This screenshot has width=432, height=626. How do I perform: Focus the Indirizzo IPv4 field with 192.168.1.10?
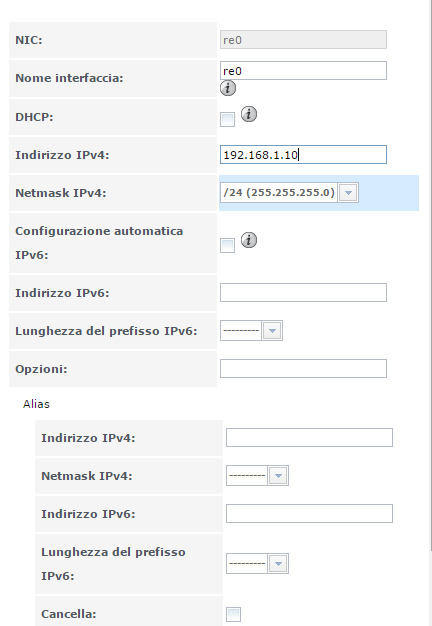pyautogui.click(x=303, y=155)
